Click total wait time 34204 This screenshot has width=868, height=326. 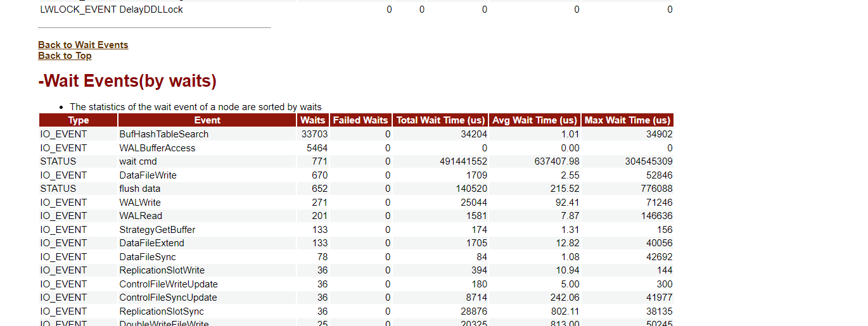(x=474, y=134)
